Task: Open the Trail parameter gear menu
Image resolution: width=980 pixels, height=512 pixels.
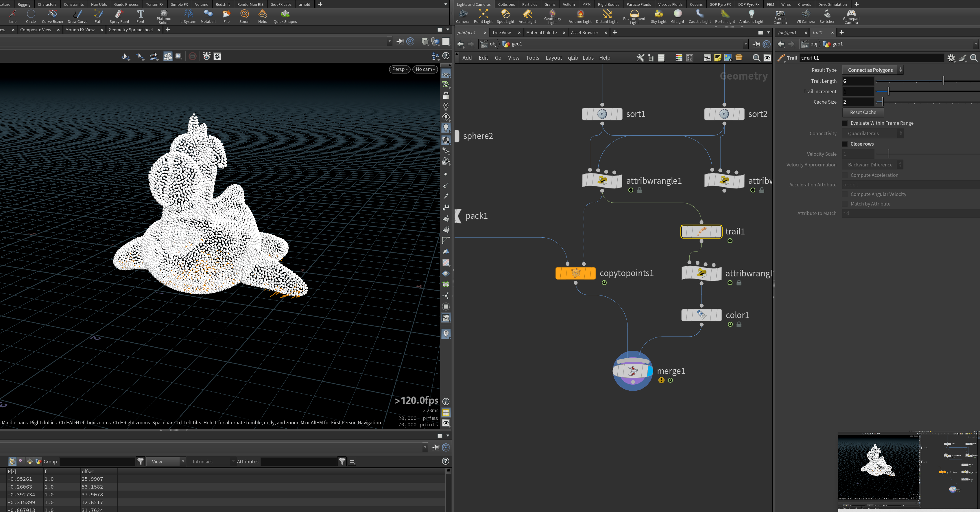Action: (x=951, y=58)
